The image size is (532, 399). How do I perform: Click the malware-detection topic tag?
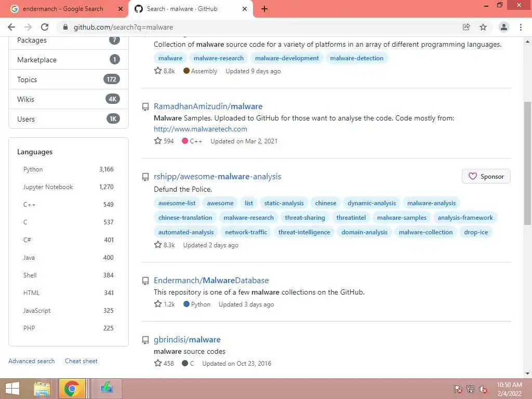click(x=356, y=58)
